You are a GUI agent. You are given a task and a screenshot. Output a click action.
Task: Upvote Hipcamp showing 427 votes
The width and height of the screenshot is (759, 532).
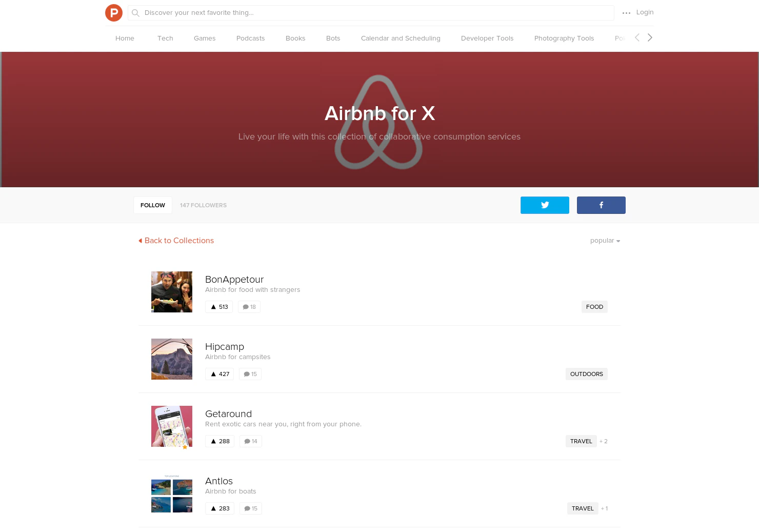(219, 374)
